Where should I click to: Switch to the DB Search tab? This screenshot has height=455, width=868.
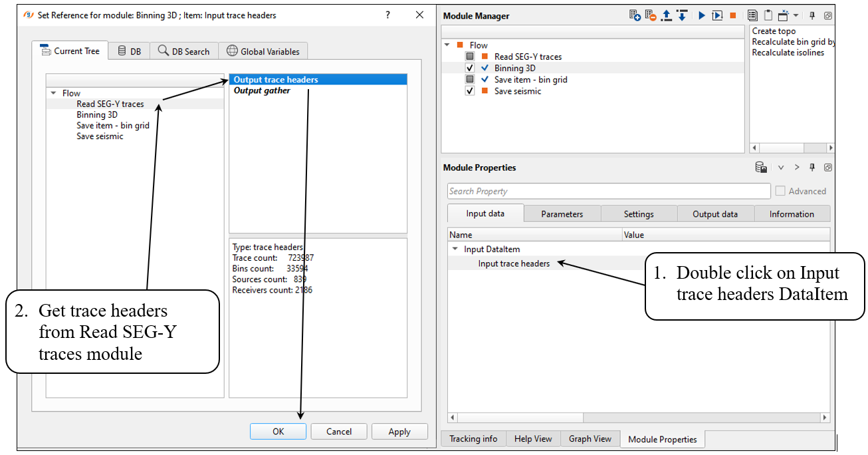(x=183, y=51)
